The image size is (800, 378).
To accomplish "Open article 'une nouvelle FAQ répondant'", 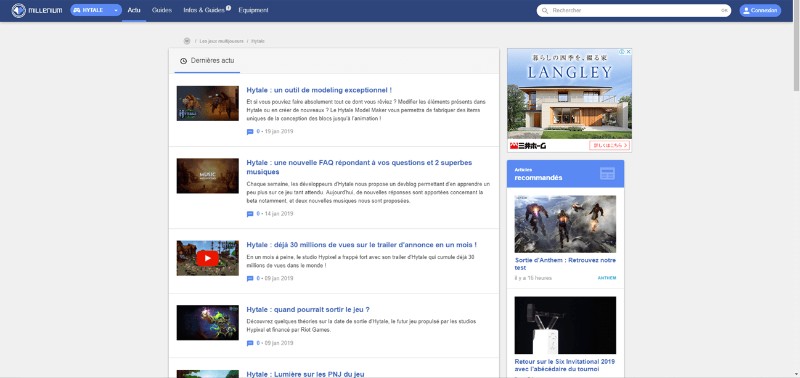I will pyautogui.click(x=359, y=167).
